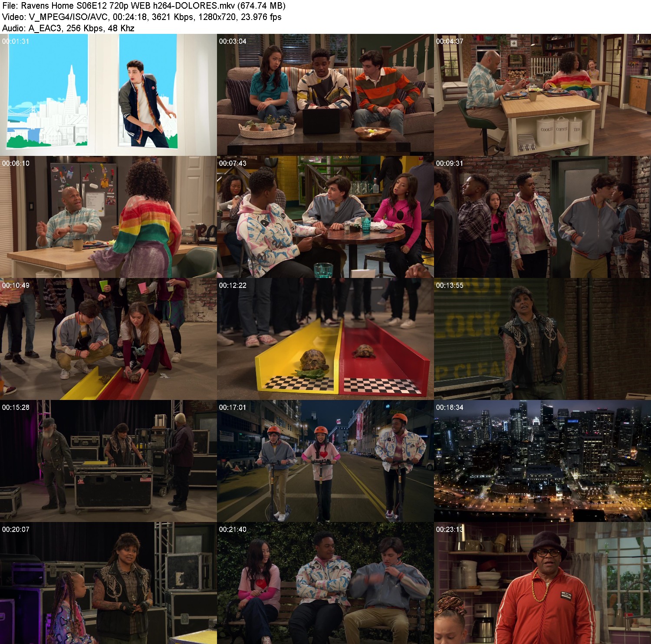The height and width of the screenshot is (644, 651).
Task: Click the 00:15:28 timestamp label
Action: click(x=16, y=407)
